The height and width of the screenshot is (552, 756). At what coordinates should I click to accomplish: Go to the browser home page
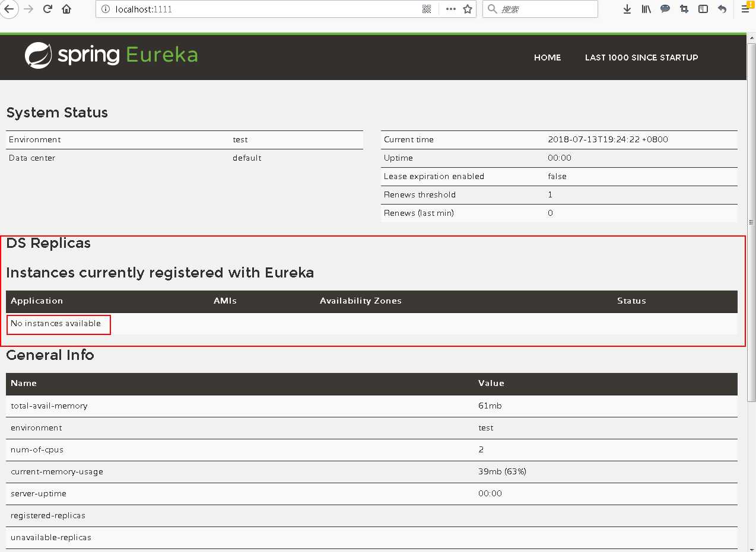click(x=66, y=9)
